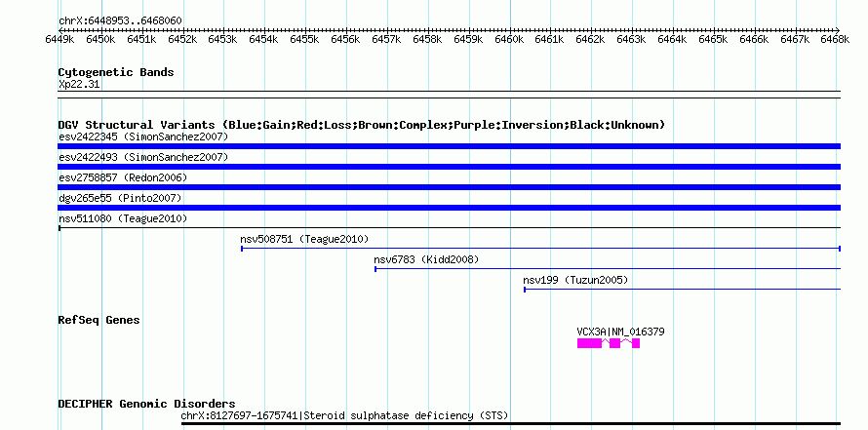This screenshot has width=868, height=430.
Task: Click the 6453k ruler tick label
Action: coord(223,39)
